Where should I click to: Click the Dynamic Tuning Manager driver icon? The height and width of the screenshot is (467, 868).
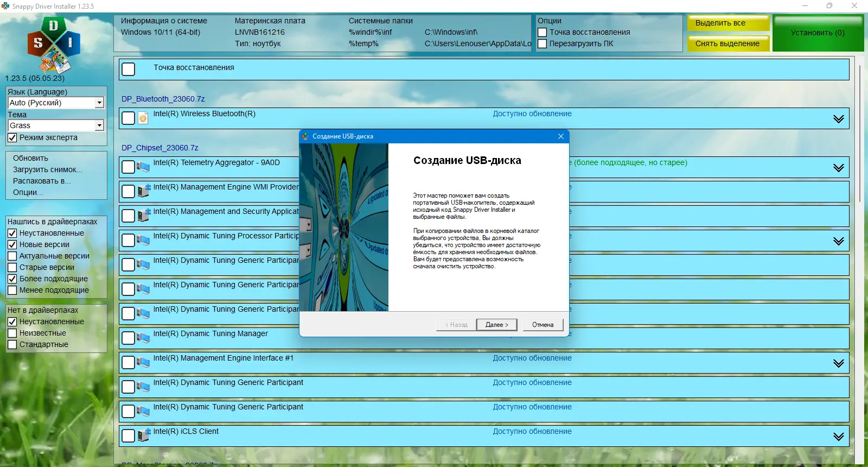coord(143,338)
